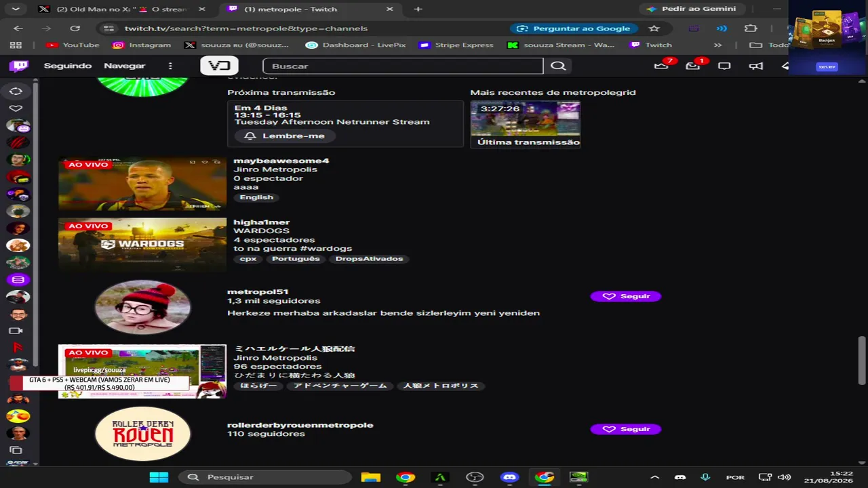Open the media control cast icon

pos(722,28)
